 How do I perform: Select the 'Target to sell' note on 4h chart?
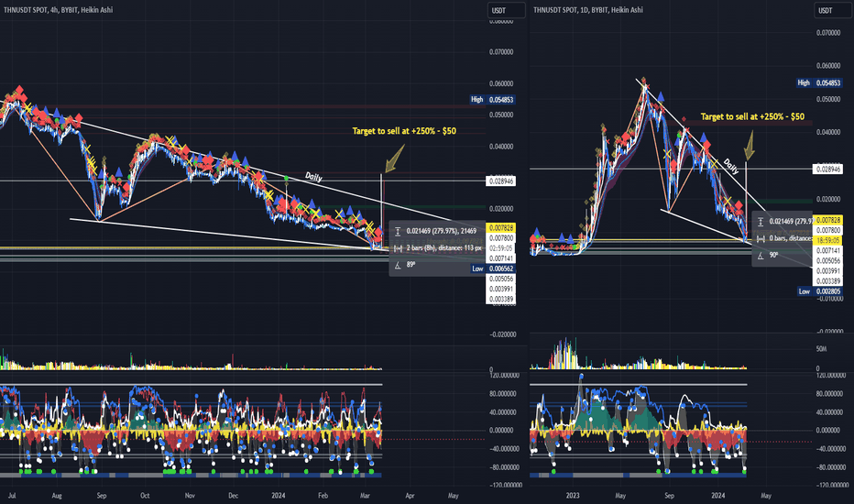click(x=404, y=131)
